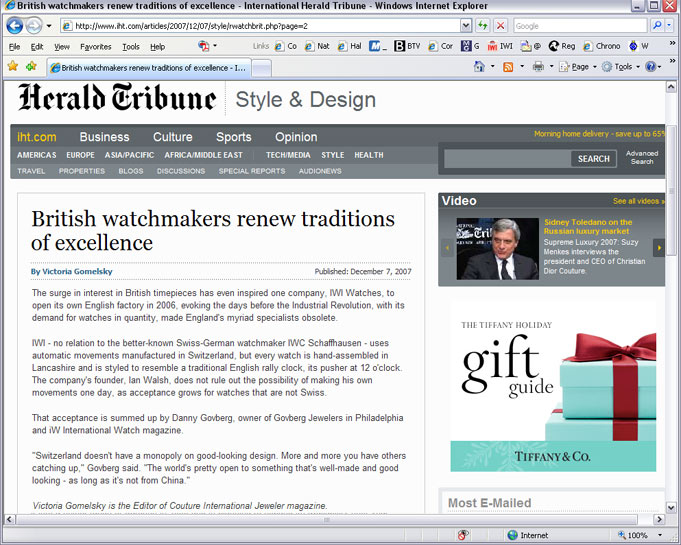Open a new blank tab
The height and width of the screenshot is (545, 681).
[x=261, y=69]
